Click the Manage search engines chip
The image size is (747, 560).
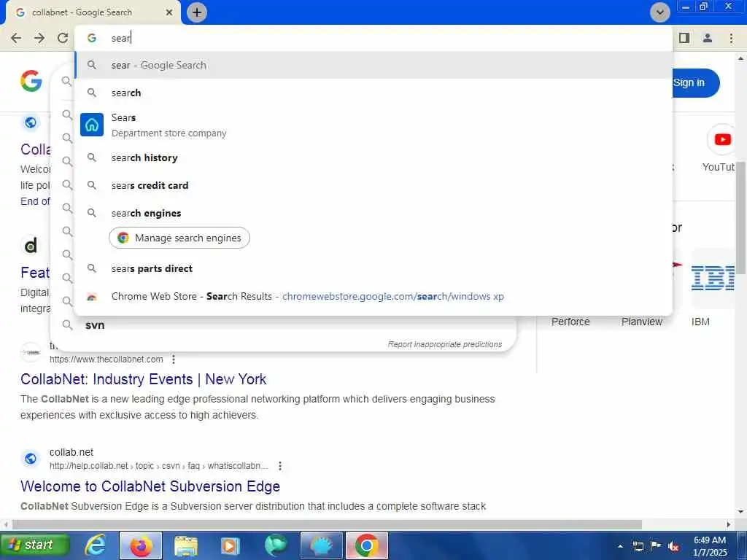[179, 238]
